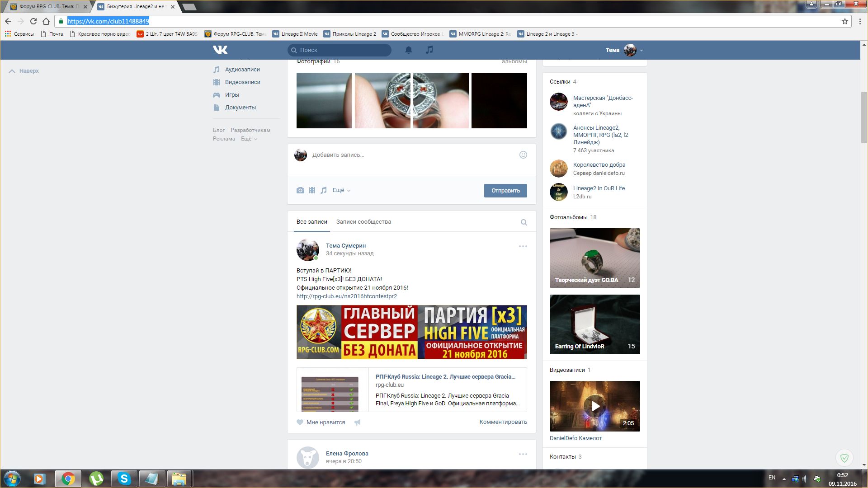Attach audio with music note icon

click(324, 190)
